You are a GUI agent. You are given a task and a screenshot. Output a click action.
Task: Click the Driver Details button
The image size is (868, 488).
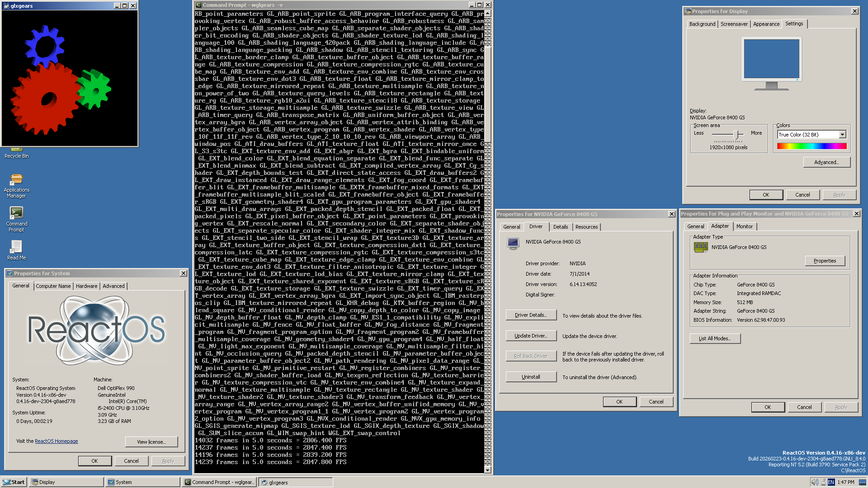coord(530,315)
